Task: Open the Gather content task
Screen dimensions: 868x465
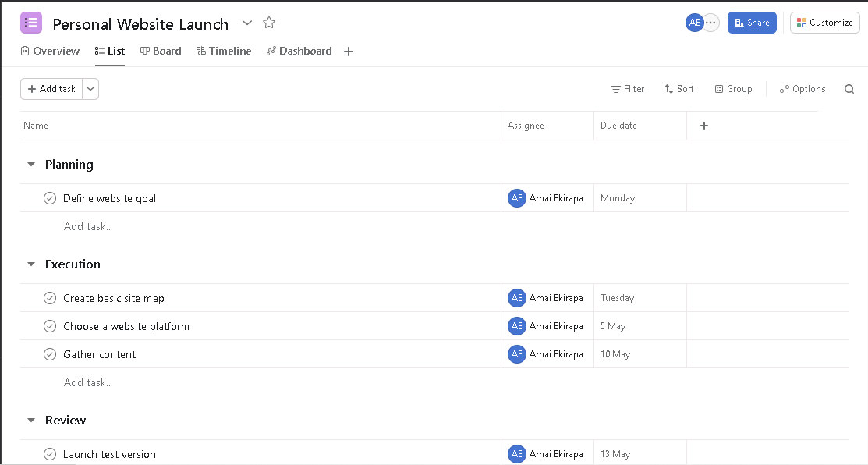Action: tap(100, 354)
